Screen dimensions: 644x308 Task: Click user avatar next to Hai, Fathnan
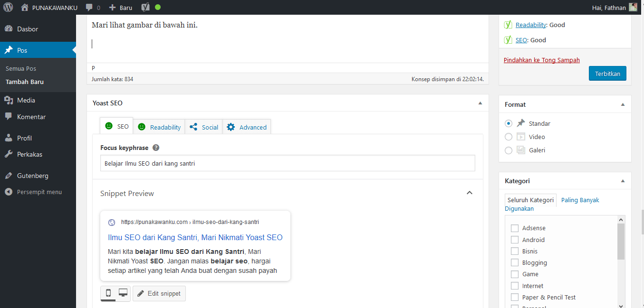633,7
